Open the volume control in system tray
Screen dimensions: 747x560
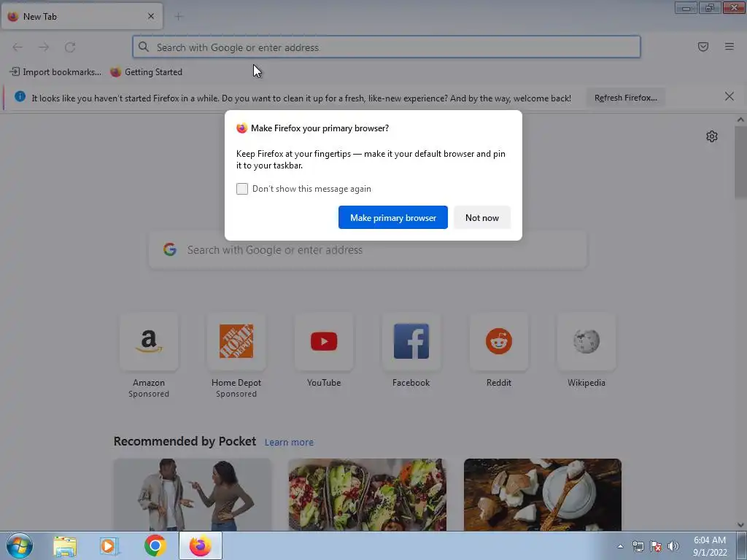pyautogui.click(x=673, y=546)
